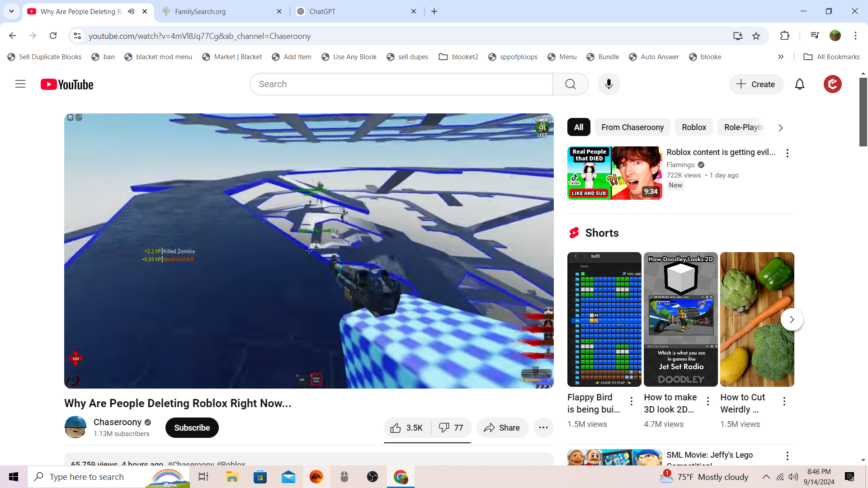
Task: Open the hamburger guide menu
Action: pos(20,84)
